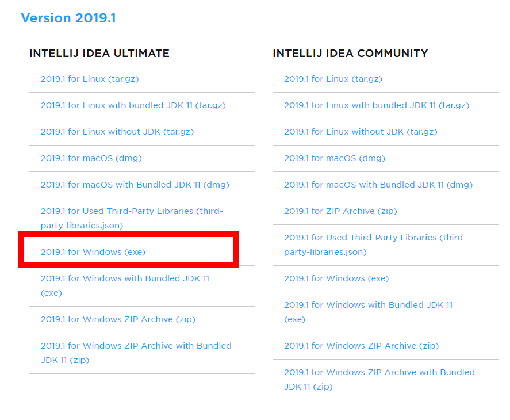Click Ultimate Windows with Bundled JDK 11 (exe)
The image size is (510, 420).
125,285
